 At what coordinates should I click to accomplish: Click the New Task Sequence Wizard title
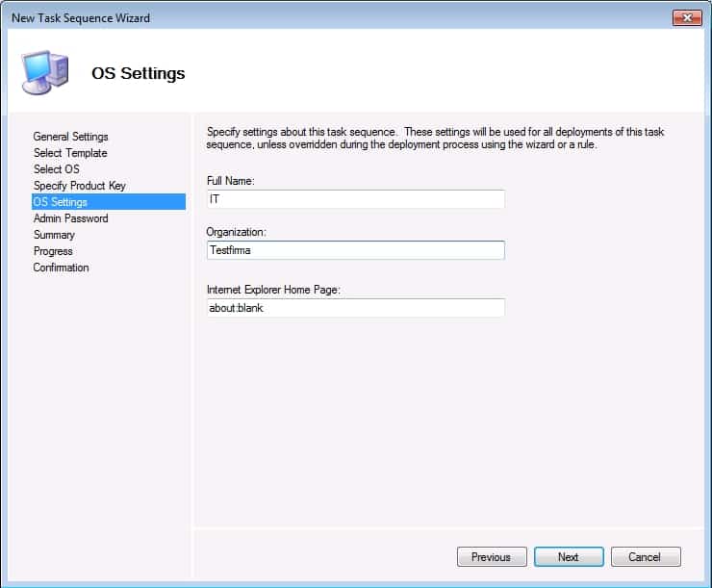click(81, 17)
